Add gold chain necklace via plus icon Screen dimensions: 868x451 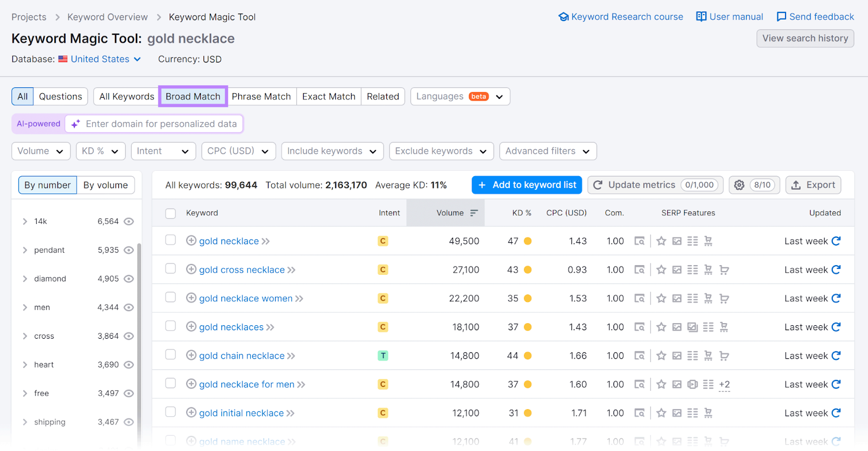pos(191,356)
